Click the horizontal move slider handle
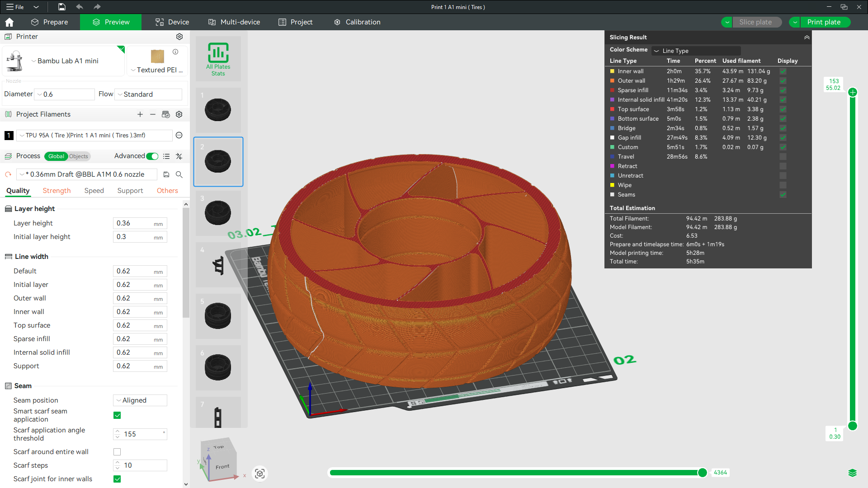Image resolution: width=868 pixels, height=488 pixels. tap(702, 473)
